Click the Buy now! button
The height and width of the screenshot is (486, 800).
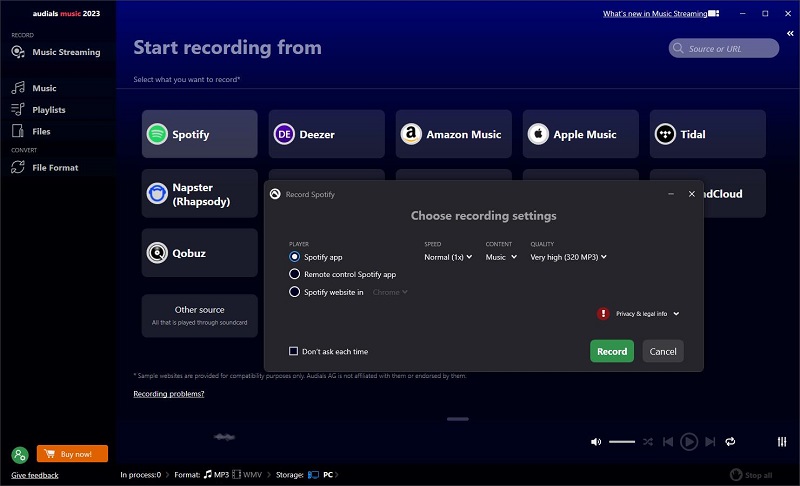coord(72,454)
